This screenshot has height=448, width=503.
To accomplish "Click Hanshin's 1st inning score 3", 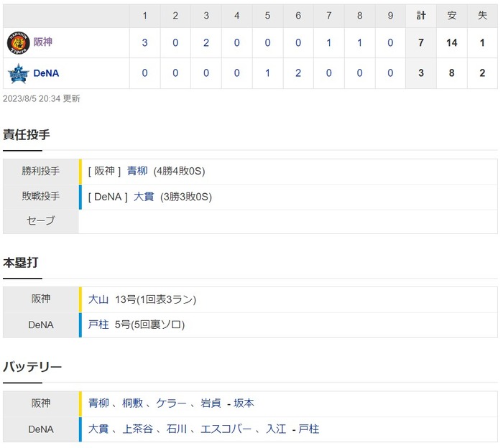I will point(144,43).
